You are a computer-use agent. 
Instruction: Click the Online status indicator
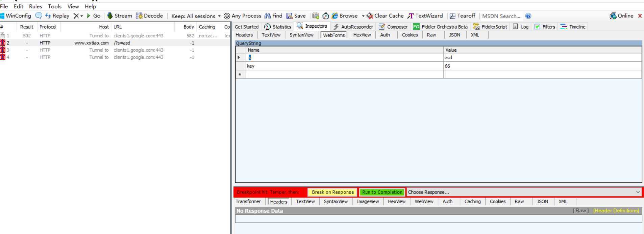[622, 16]
